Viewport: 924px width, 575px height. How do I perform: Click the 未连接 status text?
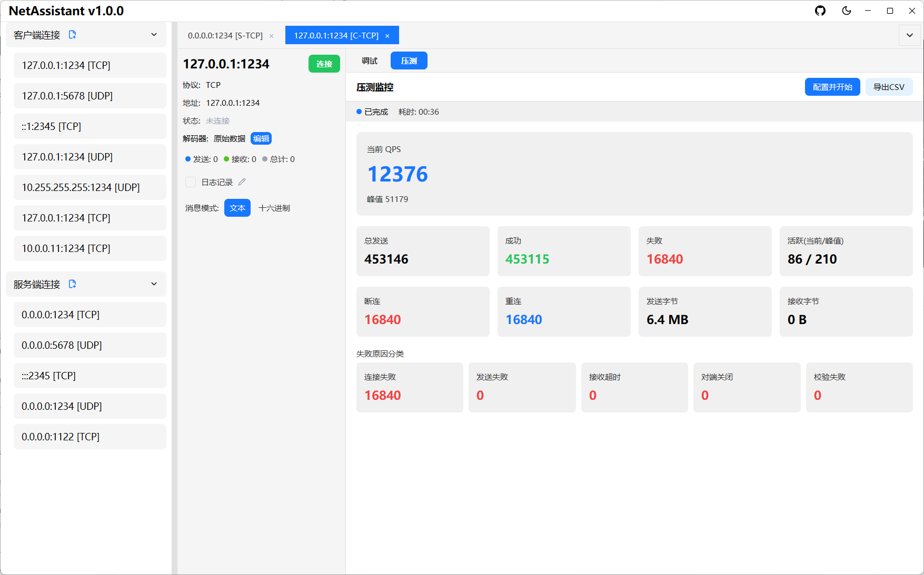click(x=217, y=120)
